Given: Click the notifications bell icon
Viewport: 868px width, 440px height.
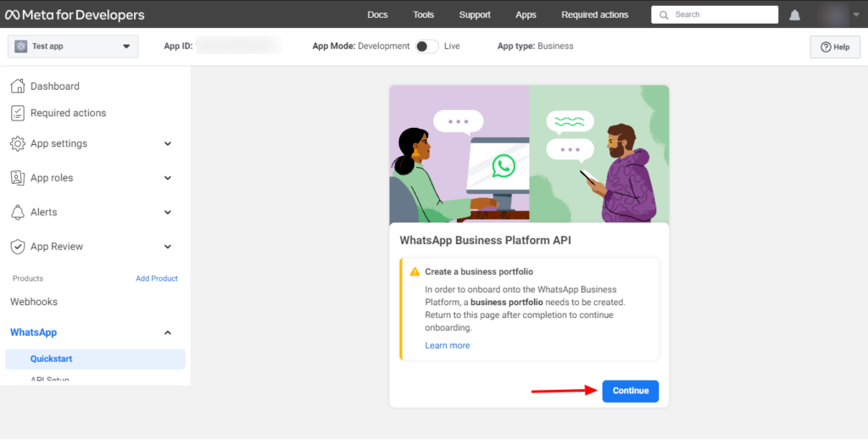Looking at the screenshot, I should click(x=794, y=15).
